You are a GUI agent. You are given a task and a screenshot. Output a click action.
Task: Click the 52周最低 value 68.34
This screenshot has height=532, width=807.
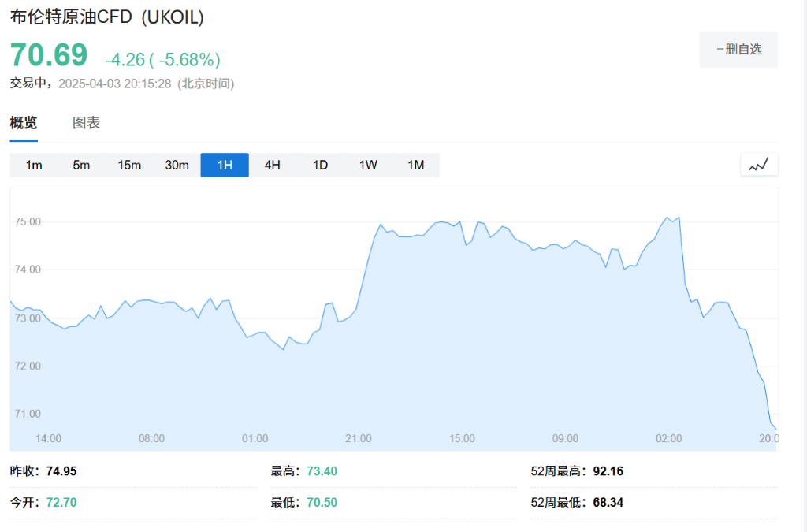608,503
